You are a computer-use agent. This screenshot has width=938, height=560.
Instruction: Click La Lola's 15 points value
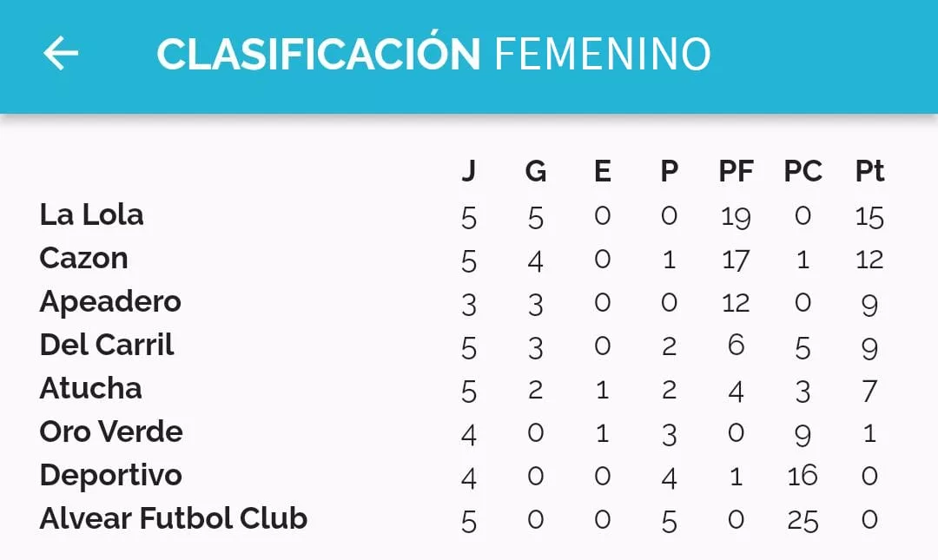pyautogui.click(x=869, y=216)
